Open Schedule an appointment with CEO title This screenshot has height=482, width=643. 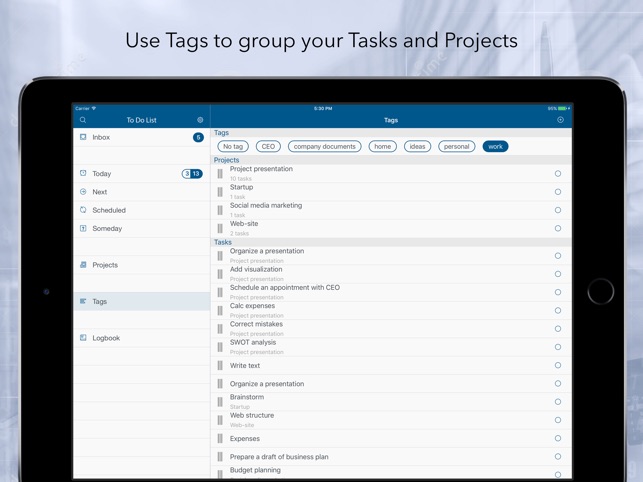[285, 287]
